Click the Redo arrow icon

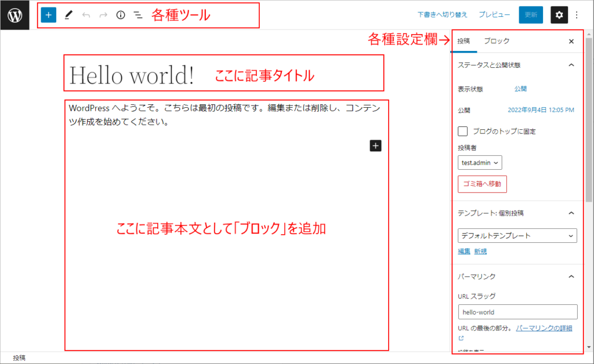click(103, 15)
